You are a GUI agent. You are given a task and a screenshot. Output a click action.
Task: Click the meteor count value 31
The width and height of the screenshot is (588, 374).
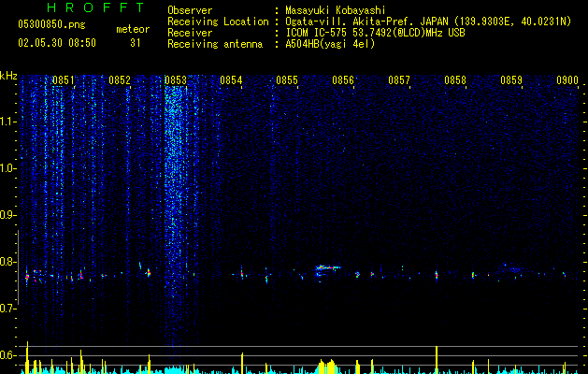click(x=135, y=43)
